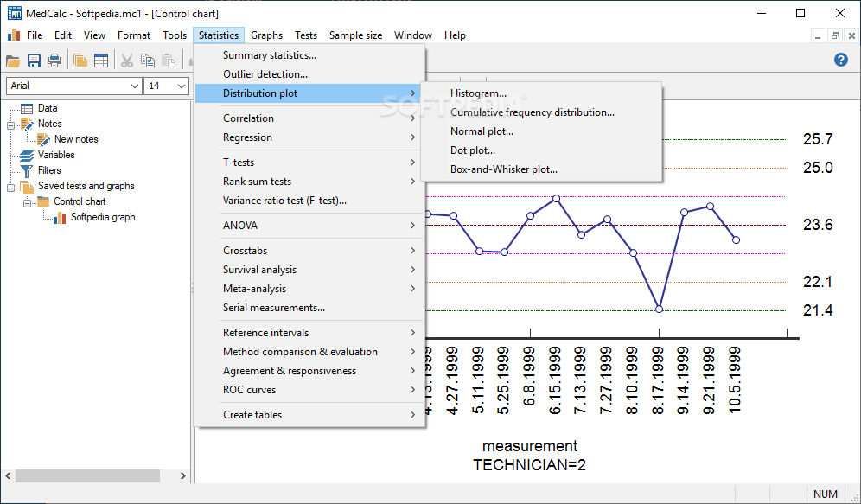861x504 pixels.
Task: Expand the Correlation submenu
Action: [309, 118]
